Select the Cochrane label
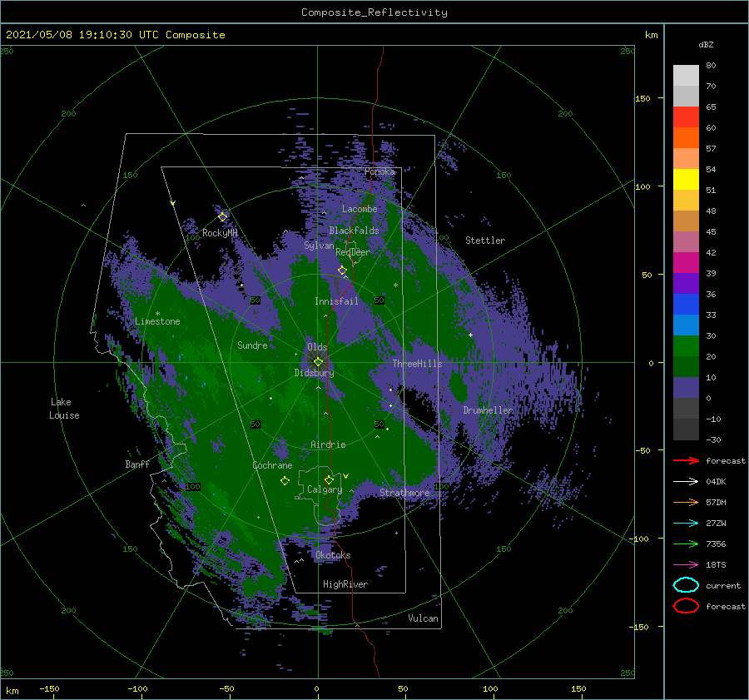The height and width of the screenshot is (700, 749). click(272, 465)
